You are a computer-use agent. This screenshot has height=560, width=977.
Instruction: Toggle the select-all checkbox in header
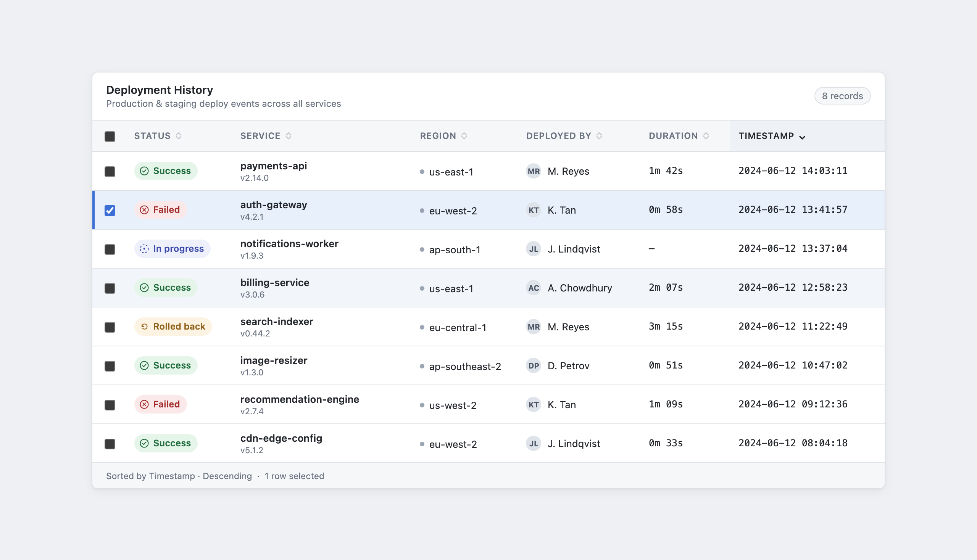[x=110, y=136]
